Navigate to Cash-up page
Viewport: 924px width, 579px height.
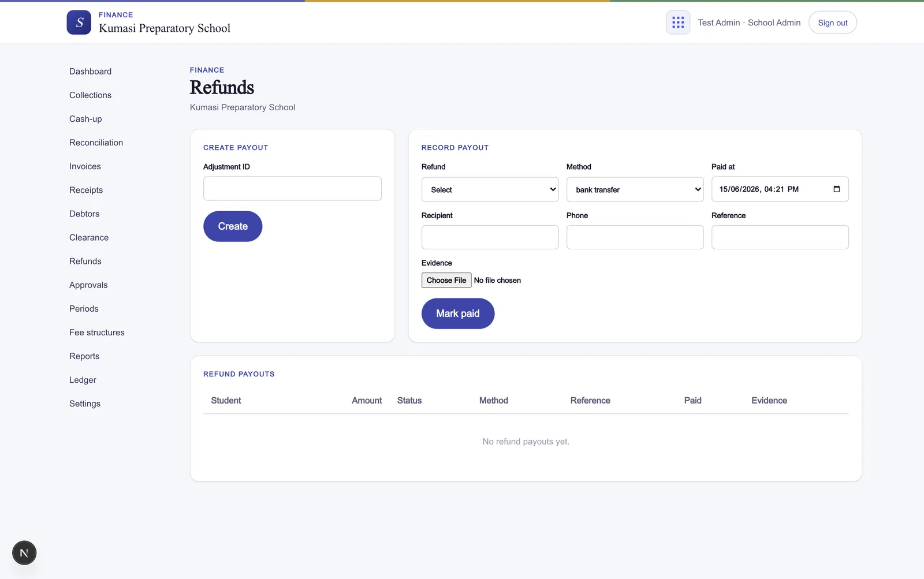pyautogui.click(x=85, y=119)
